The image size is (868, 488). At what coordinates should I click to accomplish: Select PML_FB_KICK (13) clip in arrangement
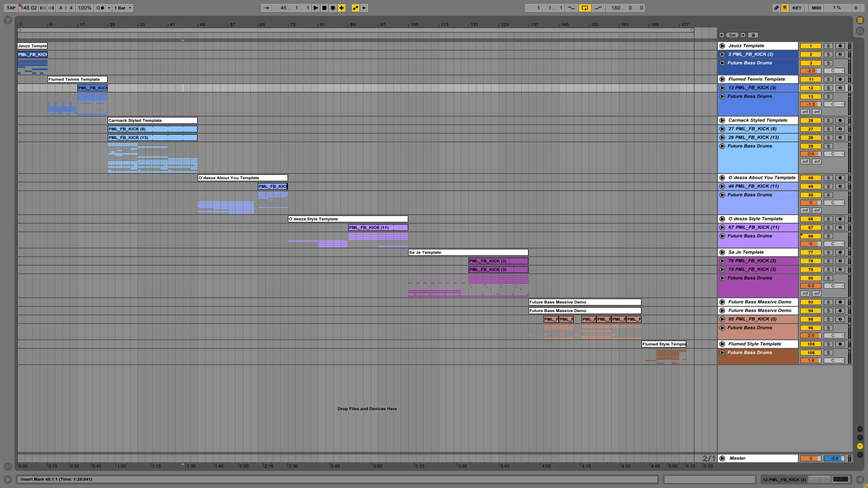click(x=152, y=137)
